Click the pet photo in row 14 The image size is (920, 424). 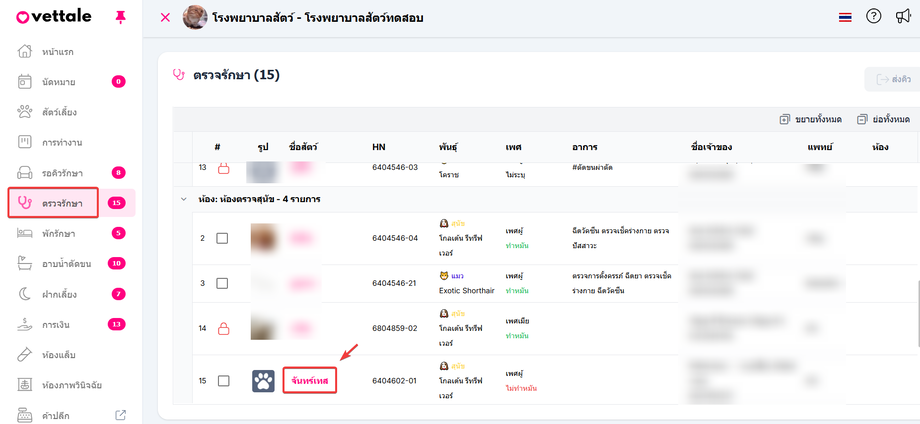(263, 328)
